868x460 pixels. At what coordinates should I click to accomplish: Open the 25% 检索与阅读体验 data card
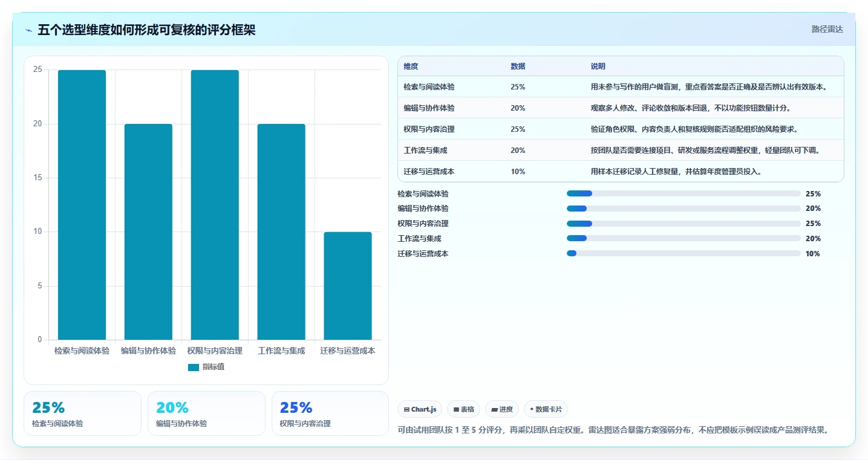pyautogui.click(x=82, y=413)
